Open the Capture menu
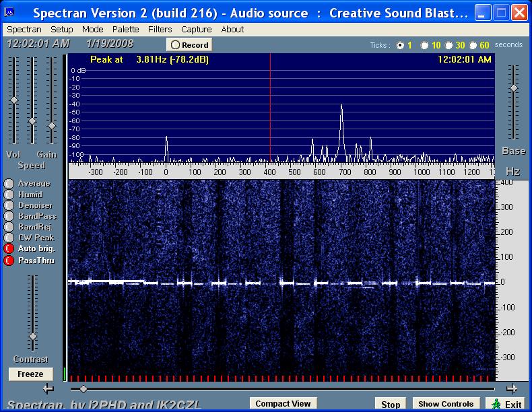The height and width of the screenshot is (412, 532). (x=197, y=30)
